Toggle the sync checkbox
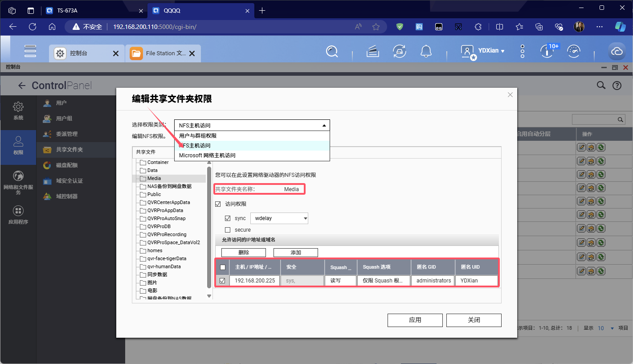 coord(228,218)
